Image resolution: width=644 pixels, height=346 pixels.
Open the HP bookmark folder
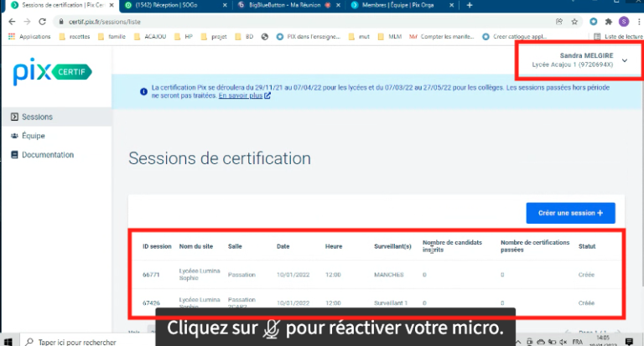point(183,37)
